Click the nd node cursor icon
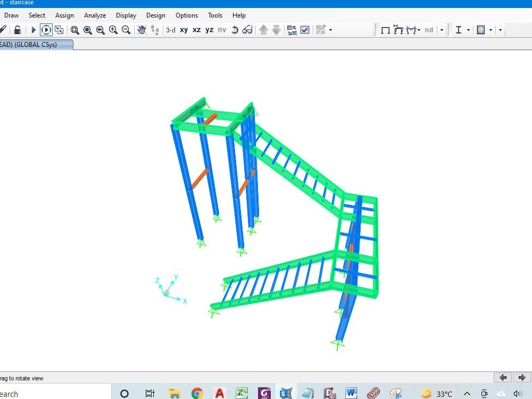Viewport: 532px width, 399px height. coord(428,30)
